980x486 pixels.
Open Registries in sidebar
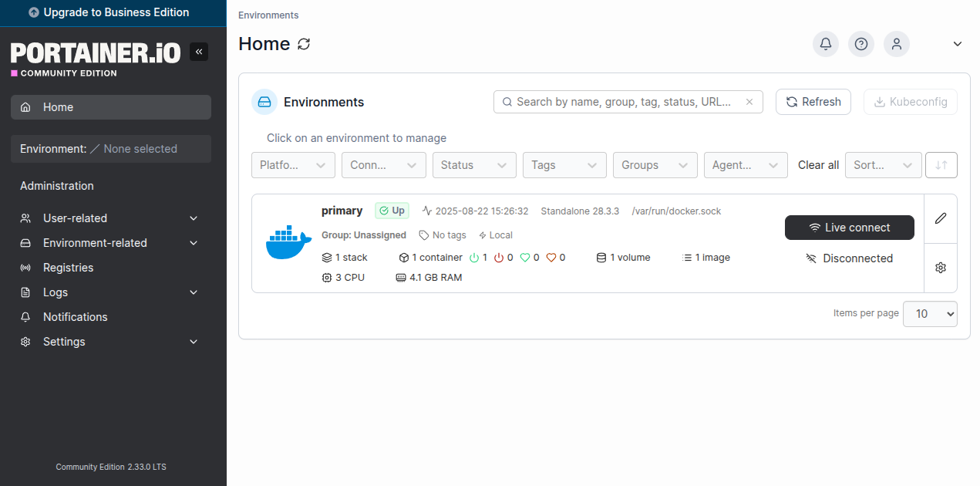[x=111, y=268]
